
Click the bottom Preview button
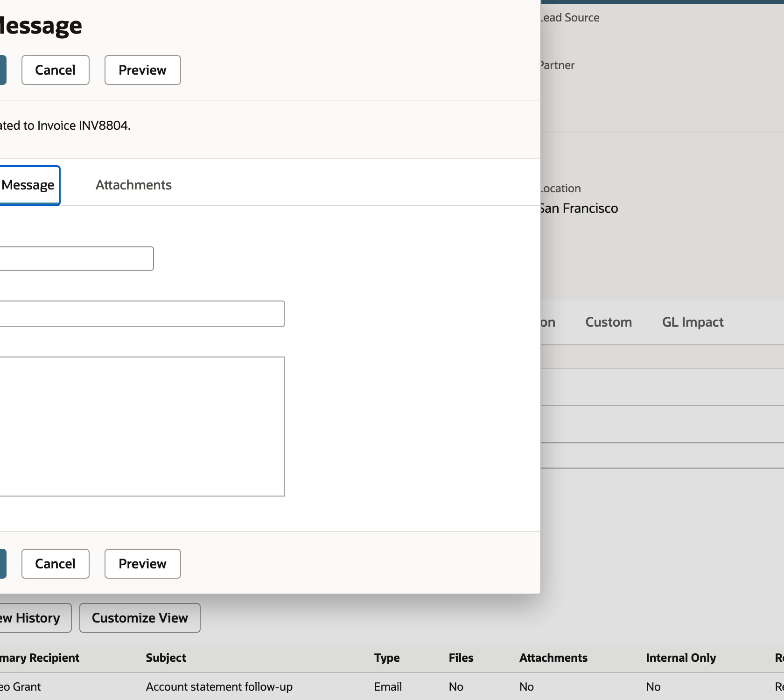point(143,564)
